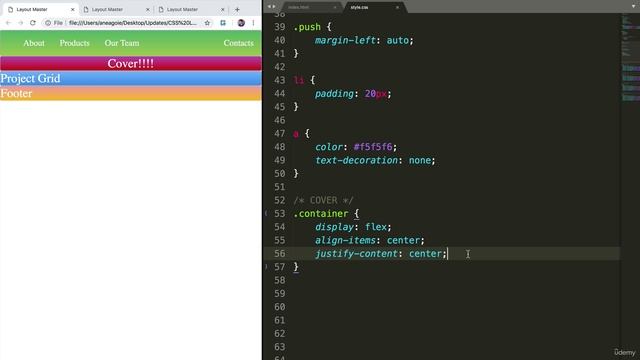Click the browser forward arrow
The width and height of the screenshot is (640, 360).
(x=20, y=23)
